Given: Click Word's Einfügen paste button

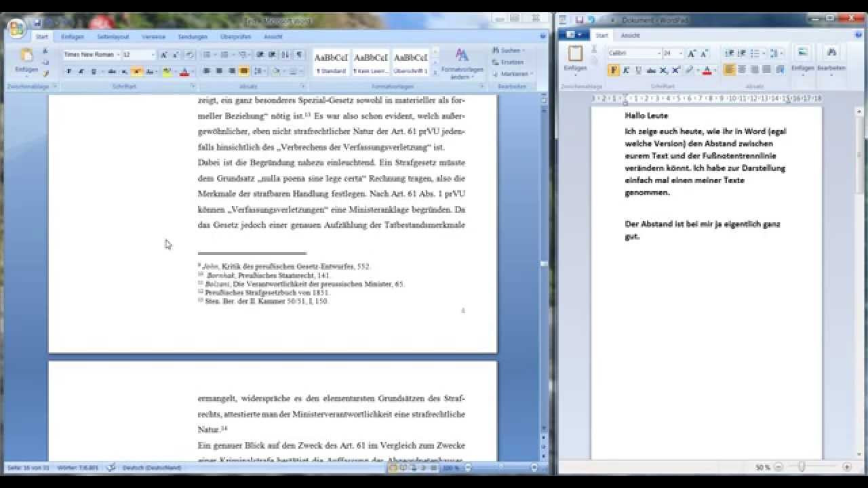Looking at the screenshot, I should 26,60.
